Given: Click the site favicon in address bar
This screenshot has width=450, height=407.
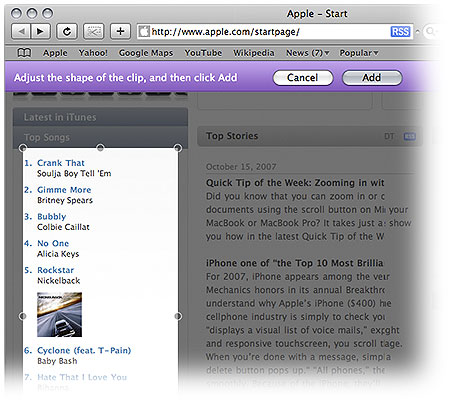Looking at the screenshot, I should (144, 32).
